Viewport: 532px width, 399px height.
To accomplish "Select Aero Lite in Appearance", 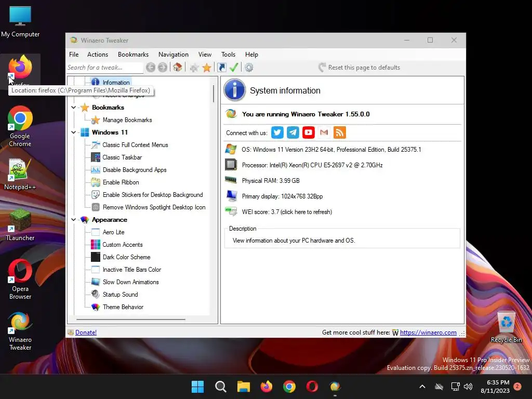I will click(x=113, y=232).
